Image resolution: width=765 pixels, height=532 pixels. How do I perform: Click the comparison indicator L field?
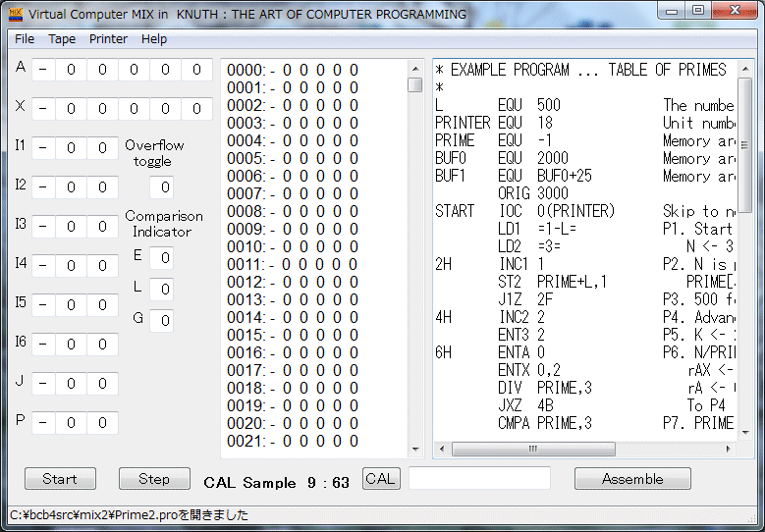pyautogui.click(x=161, y=290)
